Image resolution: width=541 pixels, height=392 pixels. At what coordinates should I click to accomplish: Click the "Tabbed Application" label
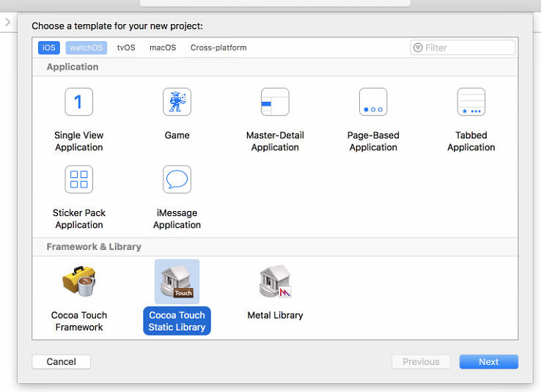[471, 141]
